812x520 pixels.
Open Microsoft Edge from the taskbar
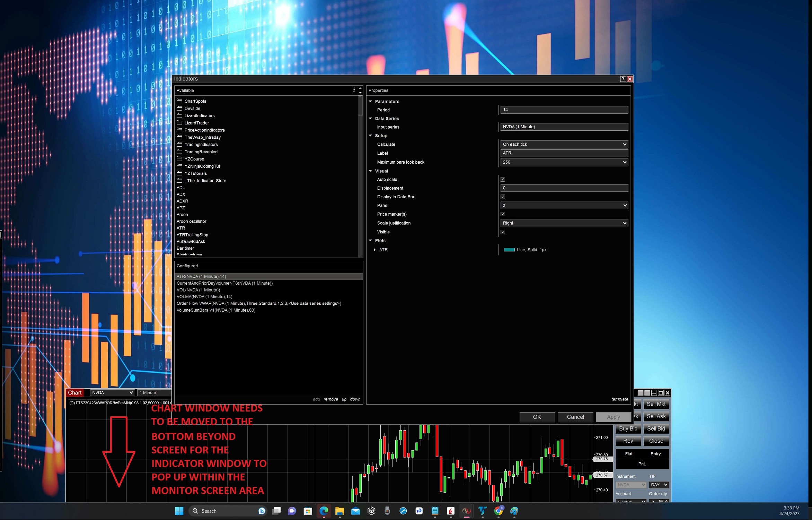coord(324,511)
